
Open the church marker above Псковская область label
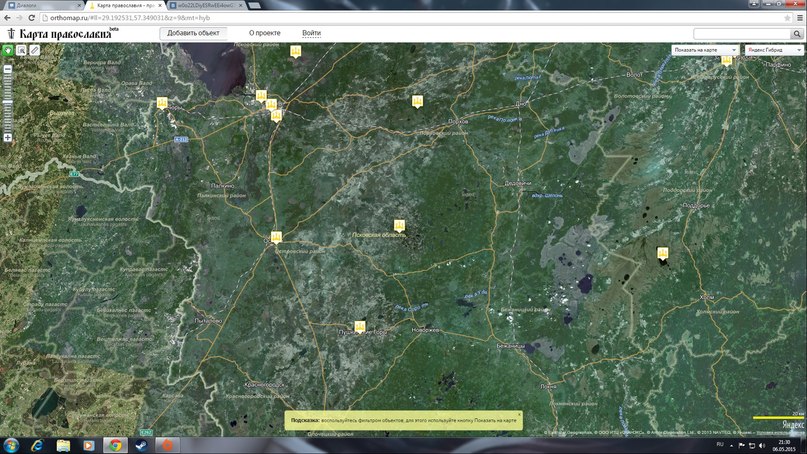click(399, 225)
